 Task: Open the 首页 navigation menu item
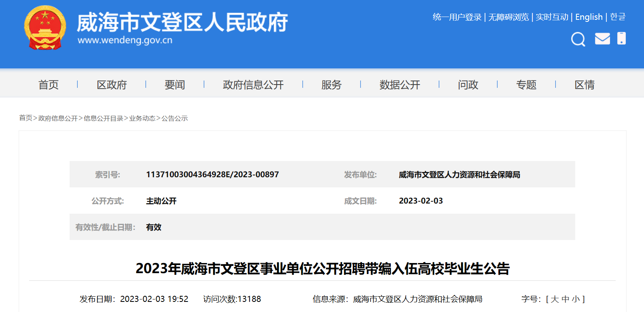click(x=49, y=85)
